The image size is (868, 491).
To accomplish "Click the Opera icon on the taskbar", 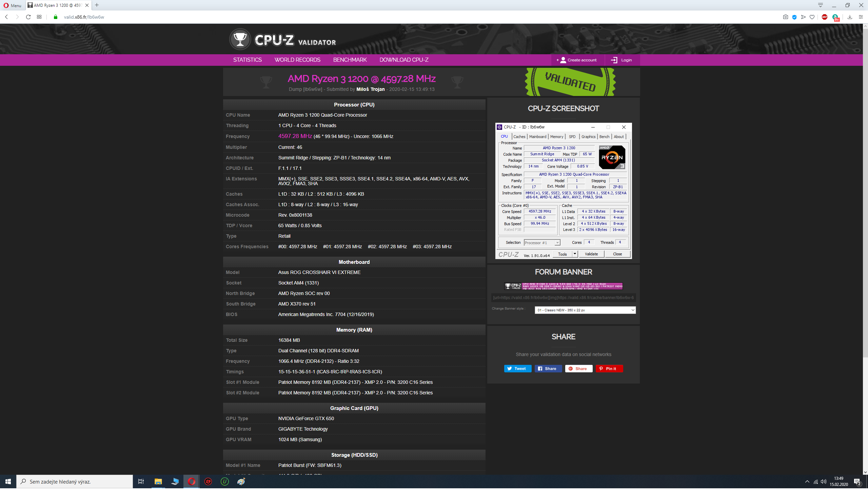I will point(192,482).
